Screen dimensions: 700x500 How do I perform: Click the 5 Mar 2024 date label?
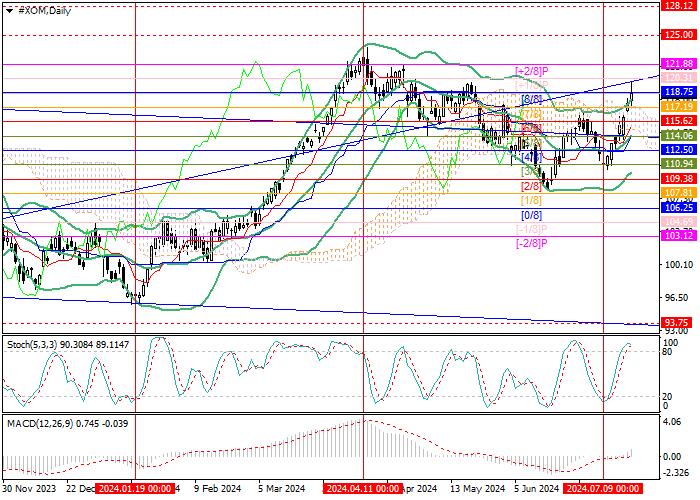tap(282, 489)
